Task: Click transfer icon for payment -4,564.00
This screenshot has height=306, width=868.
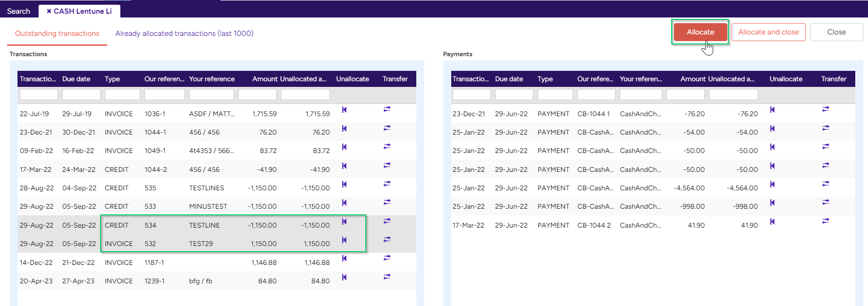Action: pyautogui.click(x=826, y=184)
